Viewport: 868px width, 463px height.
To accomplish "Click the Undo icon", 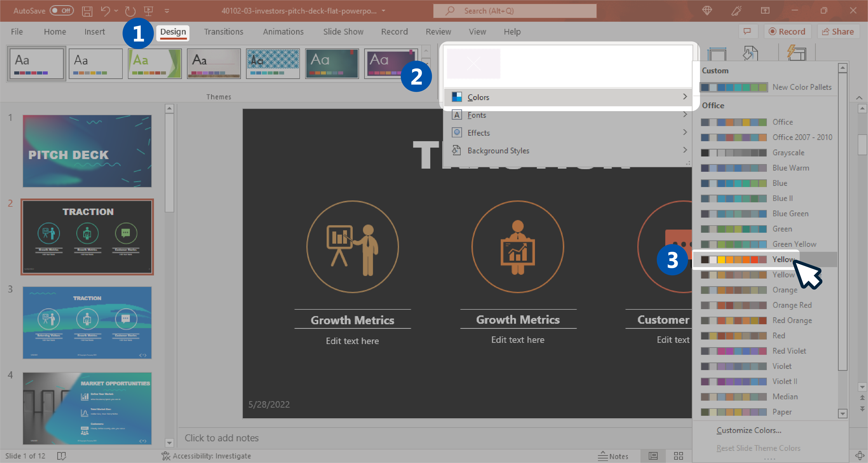I will click(105, 11).
